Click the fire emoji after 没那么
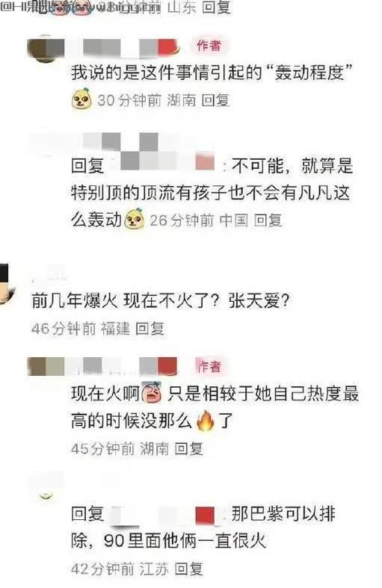The height and width of the screenshot is (588, 382). pyautogui.click(x=206, y=421)
